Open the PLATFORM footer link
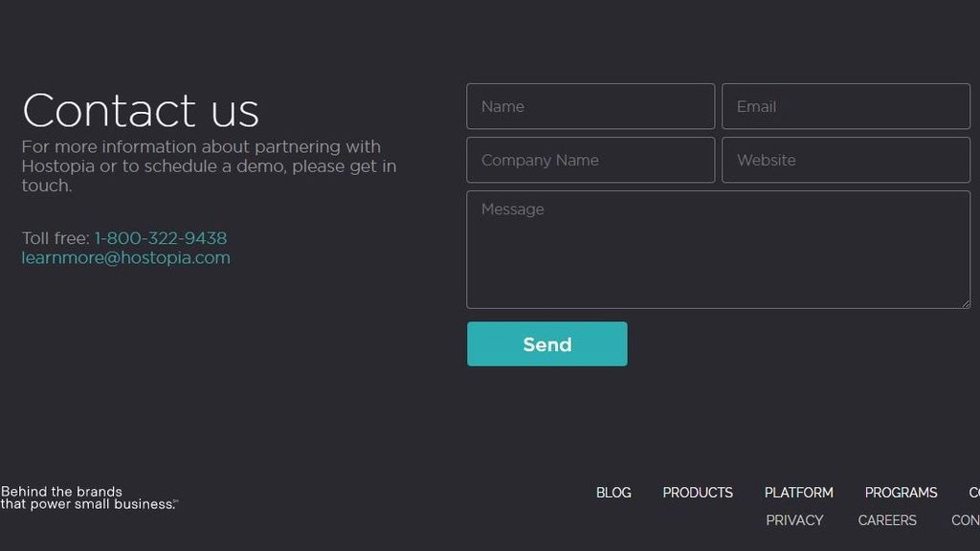This screenshot has width=980, height=551. pyautogui.click(x=799, y=493)
